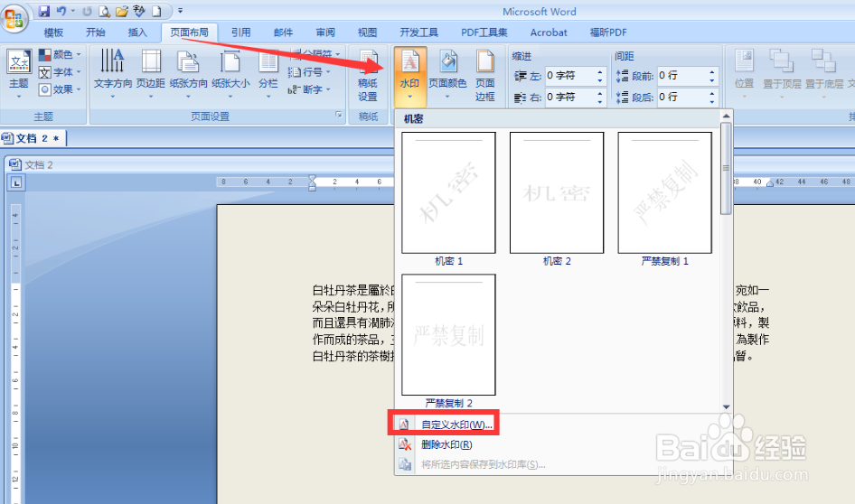Screen dimensions: 855x504
Task: Open 纸张大小 paper size menu
Action: 230,74
